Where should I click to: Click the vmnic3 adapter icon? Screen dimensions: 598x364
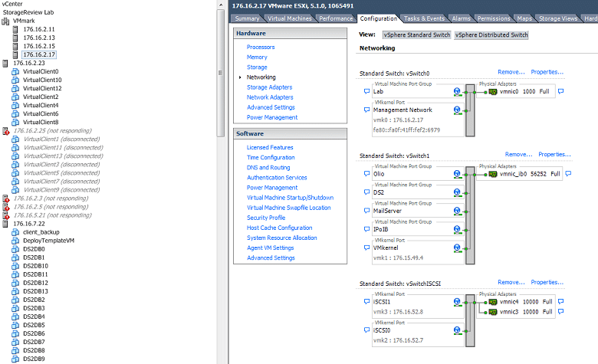point(493,312)
